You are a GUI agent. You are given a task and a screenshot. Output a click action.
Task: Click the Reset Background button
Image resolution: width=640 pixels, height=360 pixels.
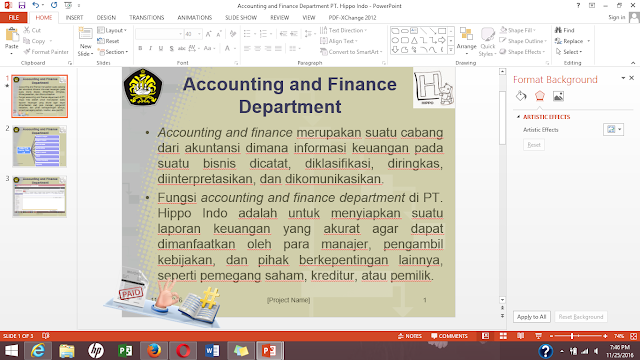point(580,317)
